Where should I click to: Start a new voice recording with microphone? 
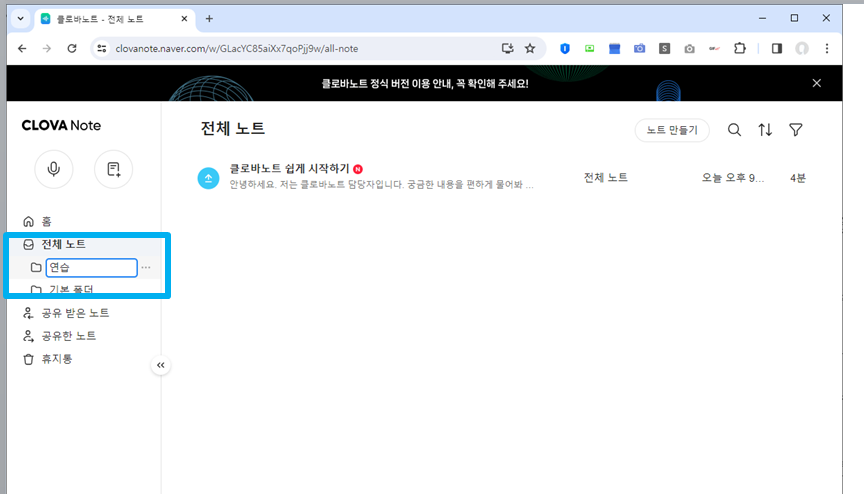tap(53, 169)
